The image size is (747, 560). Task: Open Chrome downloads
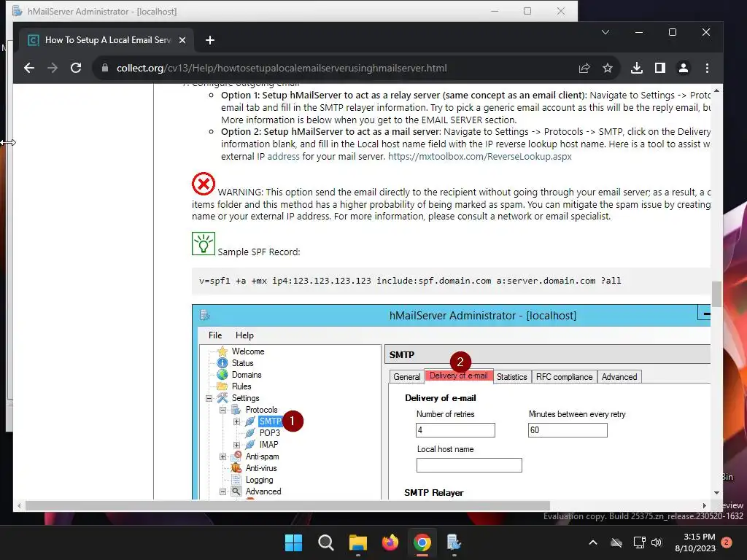click(636, 68)
